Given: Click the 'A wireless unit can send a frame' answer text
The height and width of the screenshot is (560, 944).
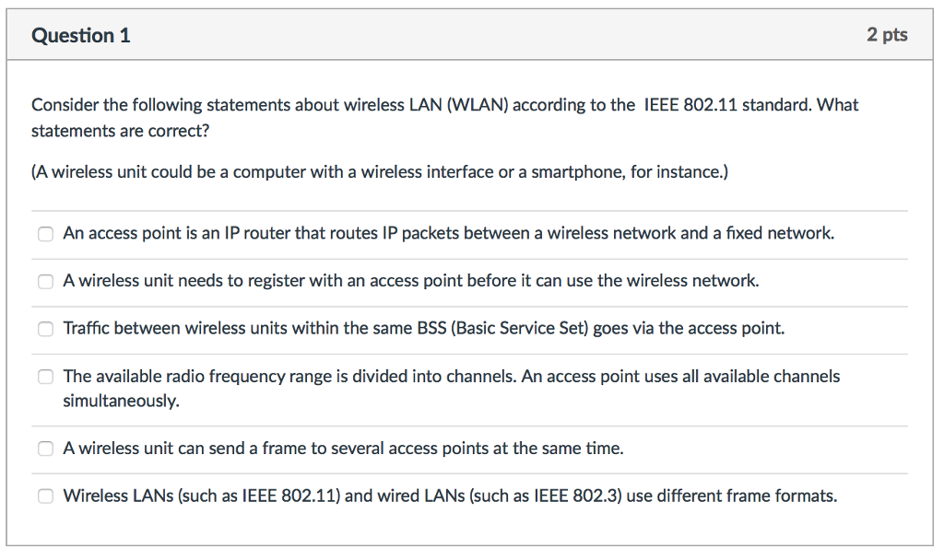Looking at the screenshot, I should click(x=343, y=449).
